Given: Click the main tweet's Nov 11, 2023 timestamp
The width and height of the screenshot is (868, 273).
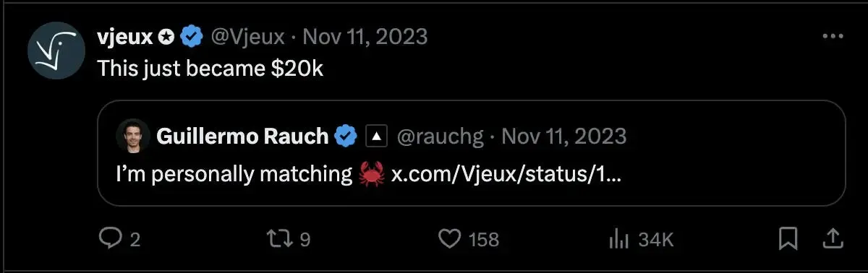Looking at the screenshot, I should (365, 35).
